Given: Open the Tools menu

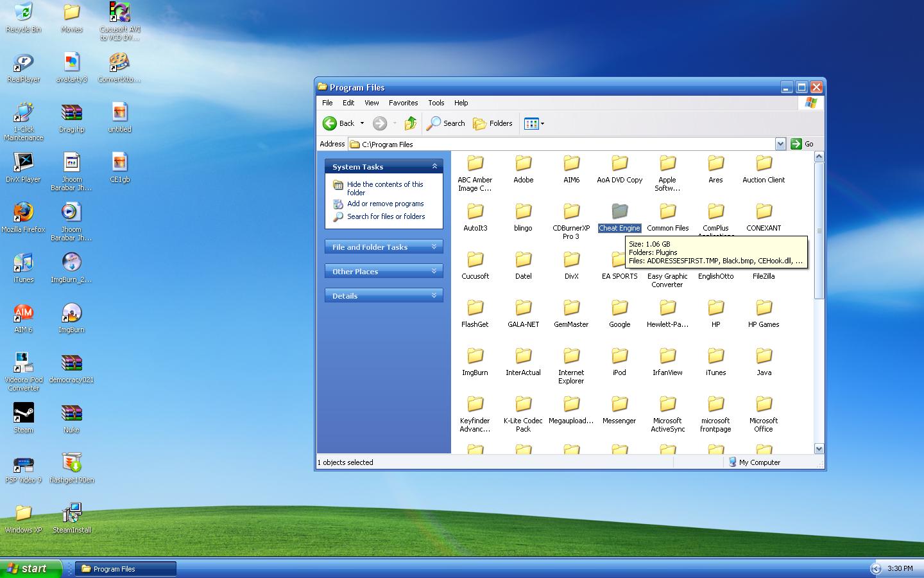Looking at the screenshot, I should (436, 103).
